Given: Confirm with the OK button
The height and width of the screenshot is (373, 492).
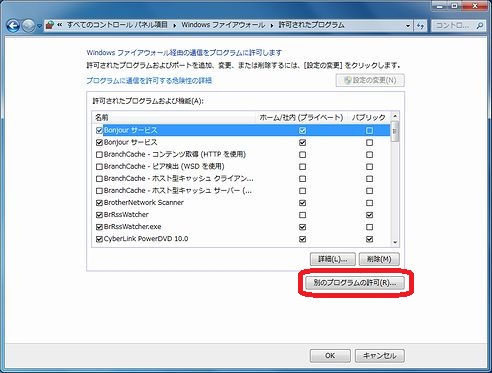Looking at the screenshot, I should (330, 356).
